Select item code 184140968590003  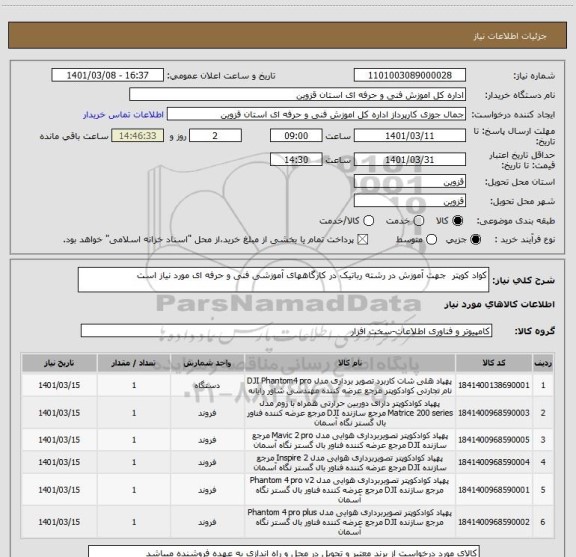pos(494,413)
